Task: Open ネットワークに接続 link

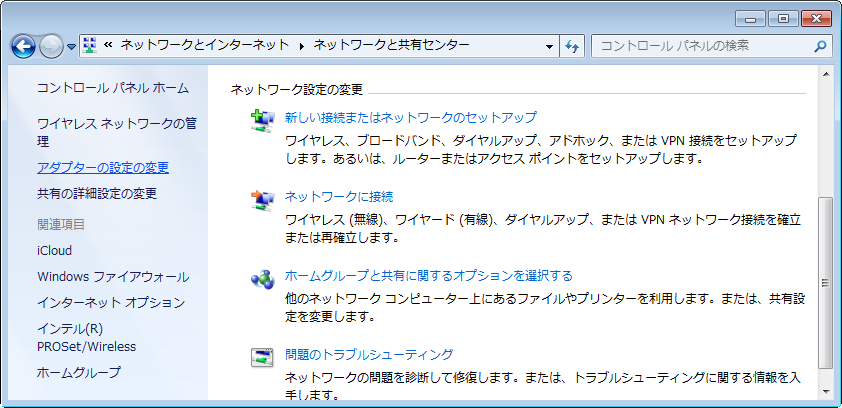Action: point(339,196)
